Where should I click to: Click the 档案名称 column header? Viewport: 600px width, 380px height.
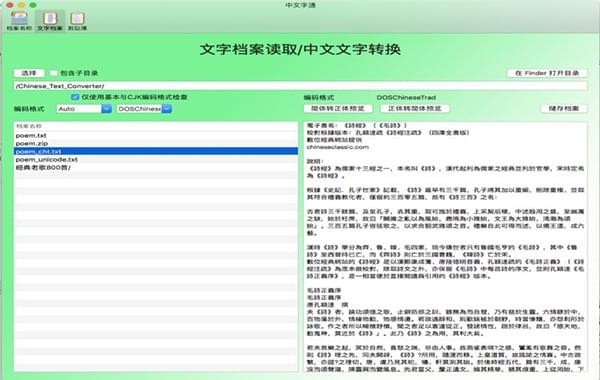pyautogui.click(x=156, y=126)
